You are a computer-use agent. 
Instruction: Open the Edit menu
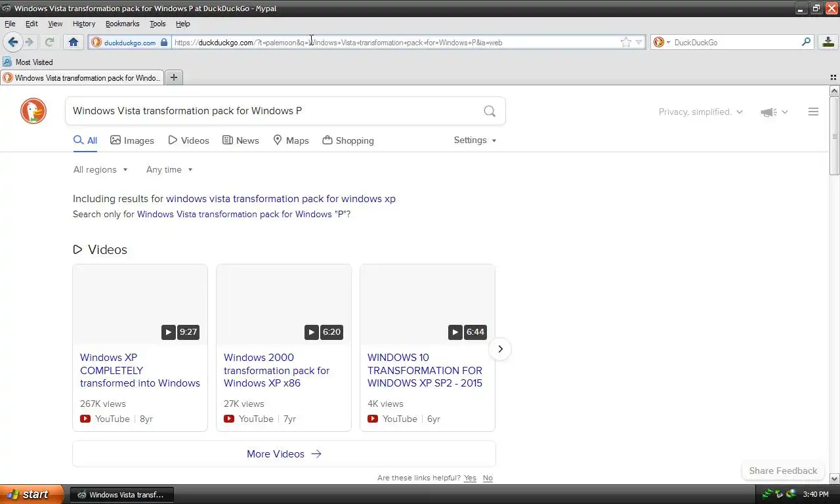point(31,24)
